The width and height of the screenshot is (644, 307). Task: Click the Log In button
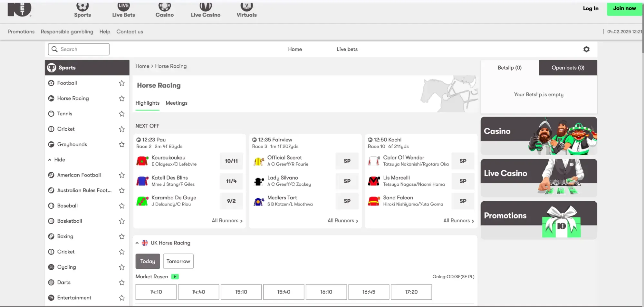(591, 8)
